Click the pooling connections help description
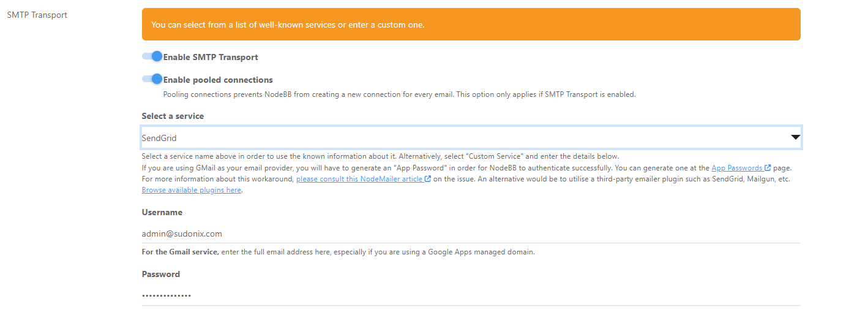Image resolution: width=868 pixels, height=312 pixels. pos(399,94)
